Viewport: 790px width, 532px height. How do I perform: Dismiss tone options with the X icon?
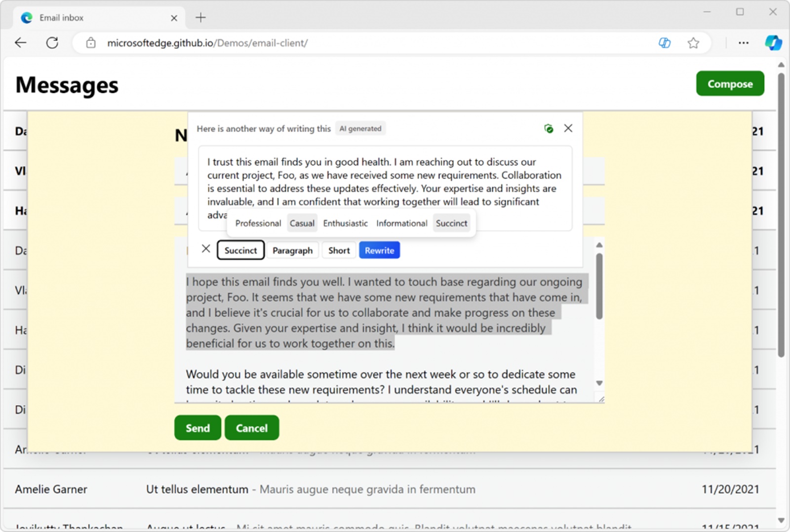206,249
